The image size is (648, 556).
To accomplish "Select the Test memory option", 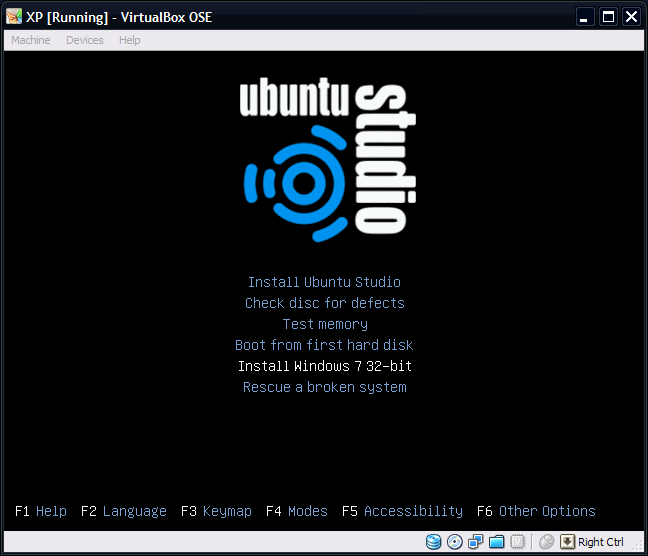I will point(325,324).
